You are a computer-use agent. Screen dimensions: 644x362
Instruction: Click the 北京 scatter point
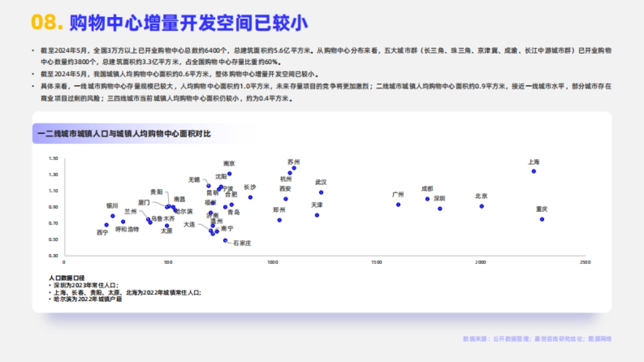click(481, 206)
